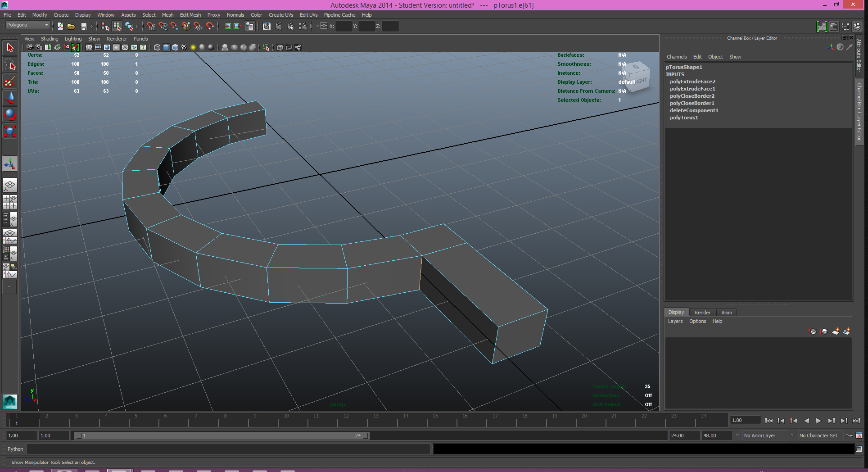
Task: Expand the quick layout options arrow
Action: (9, 286)
